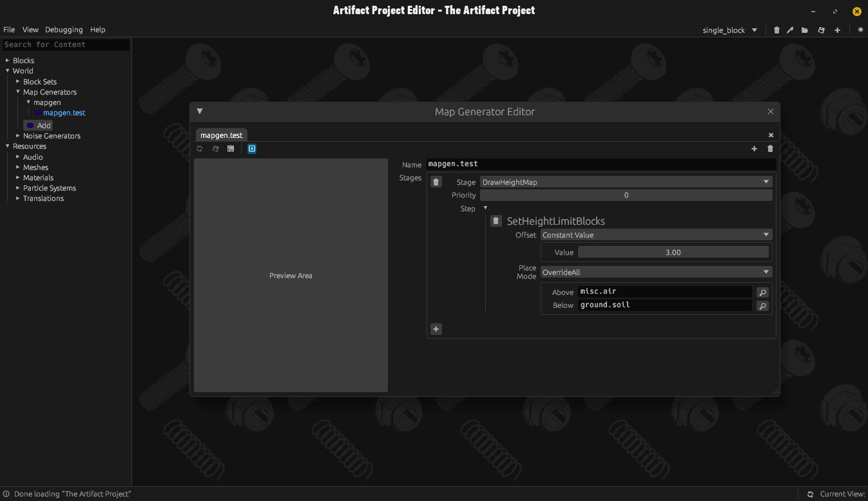
Task: Click the plus button below the stages list
Action: pyautogui.click(x=436, y=329)
